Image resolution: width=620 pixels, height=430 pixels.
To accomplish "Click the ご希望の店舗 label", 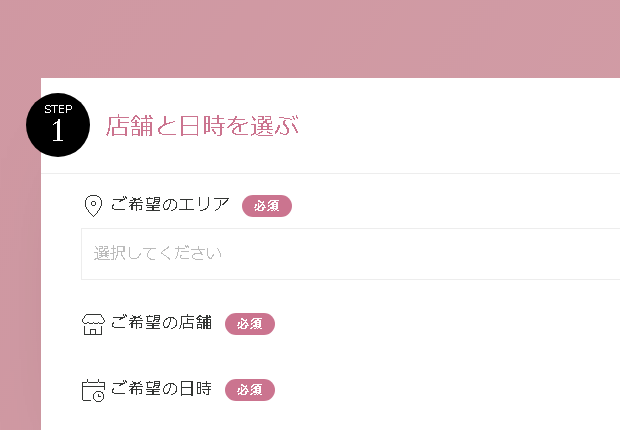I will [161, 323].
